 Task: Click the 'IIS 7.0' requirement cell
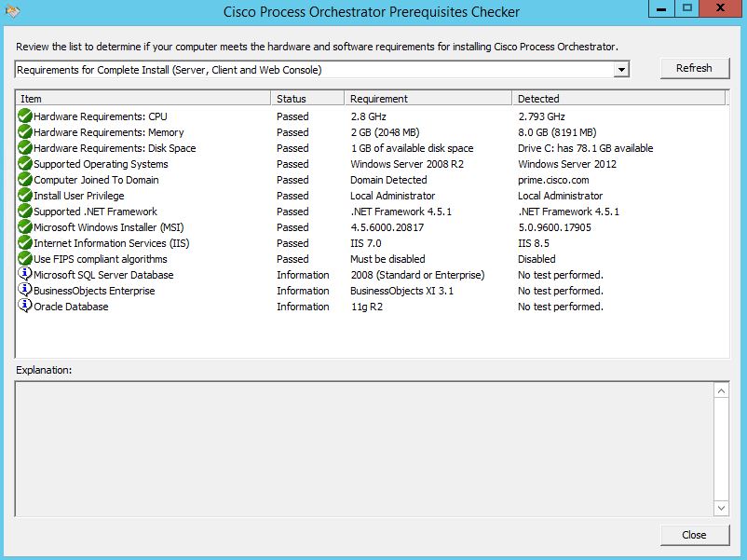tap(366, 243)
